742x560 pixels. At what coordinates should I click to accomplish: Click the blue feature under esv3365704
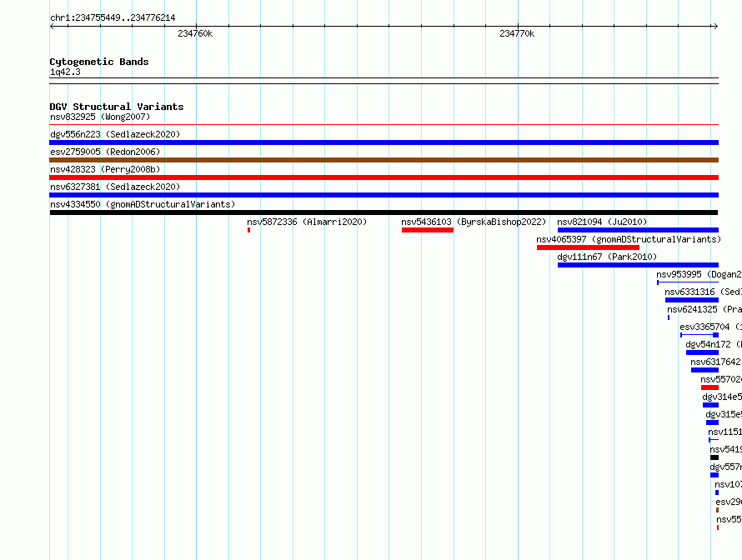(699, 335)
